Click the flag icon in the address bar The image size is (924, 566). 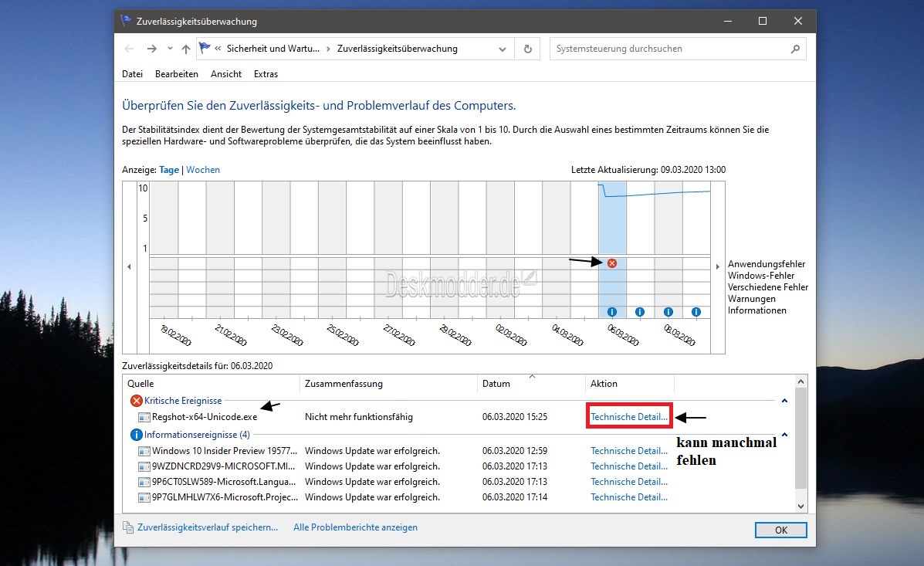coord(204,47)
